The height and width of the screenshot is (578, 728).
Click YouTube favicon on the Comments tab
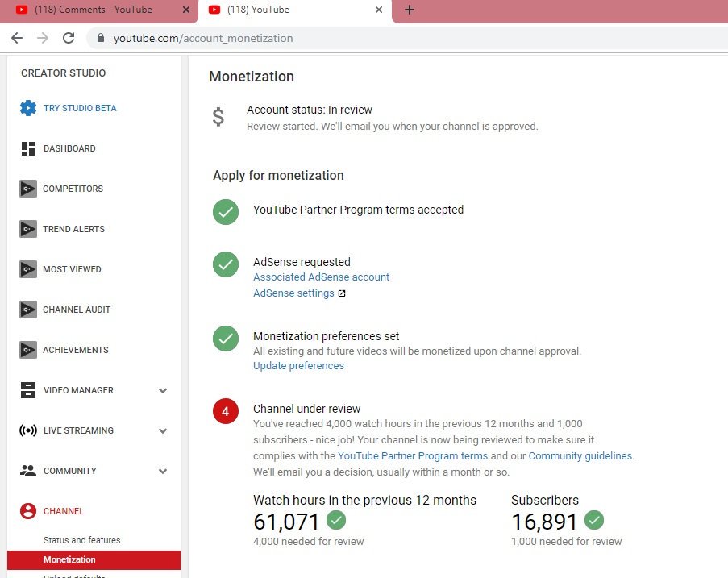click(x=21, y=10)
